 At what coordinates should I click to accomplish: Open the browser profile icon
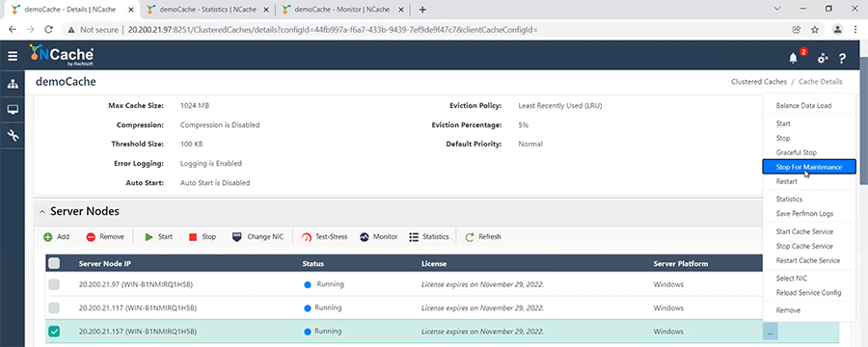(x=838, y=29)
